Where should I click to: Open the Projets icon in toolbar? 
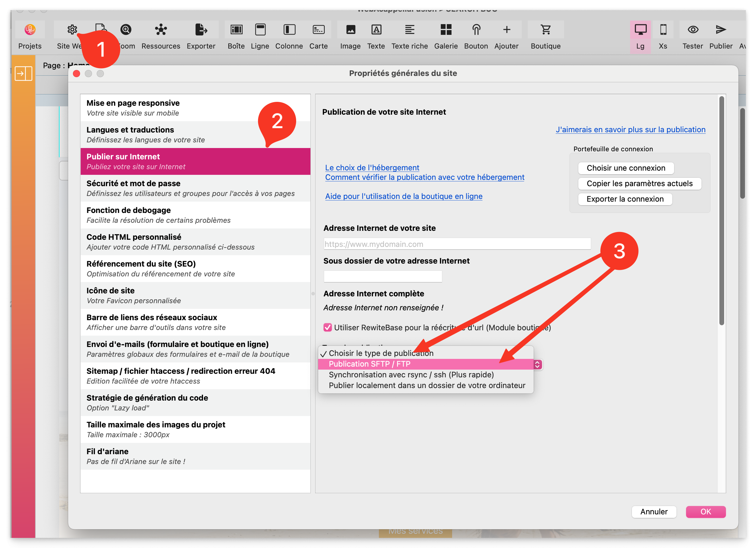pos(30,30)
